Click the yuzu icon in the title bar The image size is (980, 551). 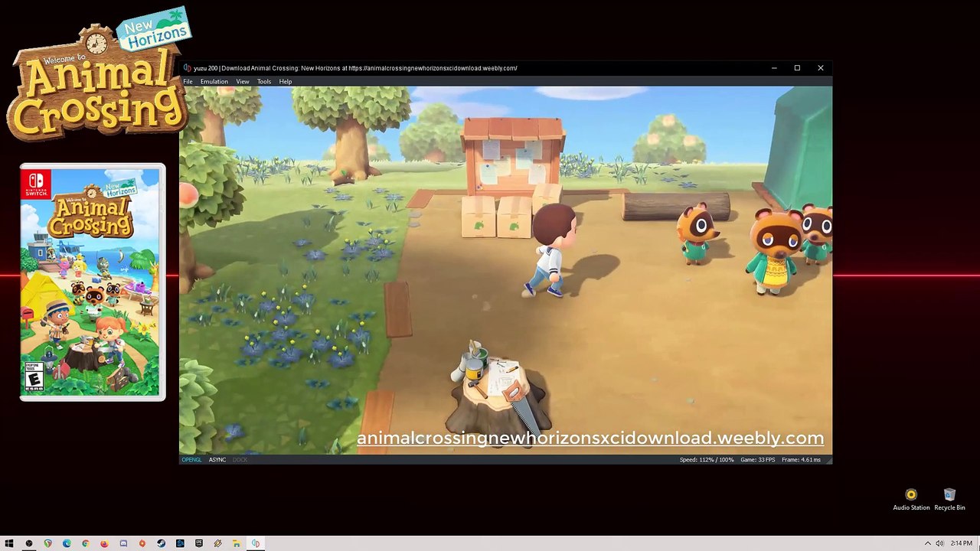tap(188, 68)
